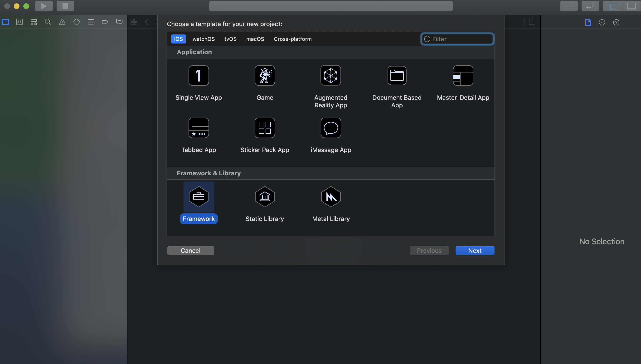This screenshot has height=364, width=641.
Task: Select the Static Library template
Action: 265,197
